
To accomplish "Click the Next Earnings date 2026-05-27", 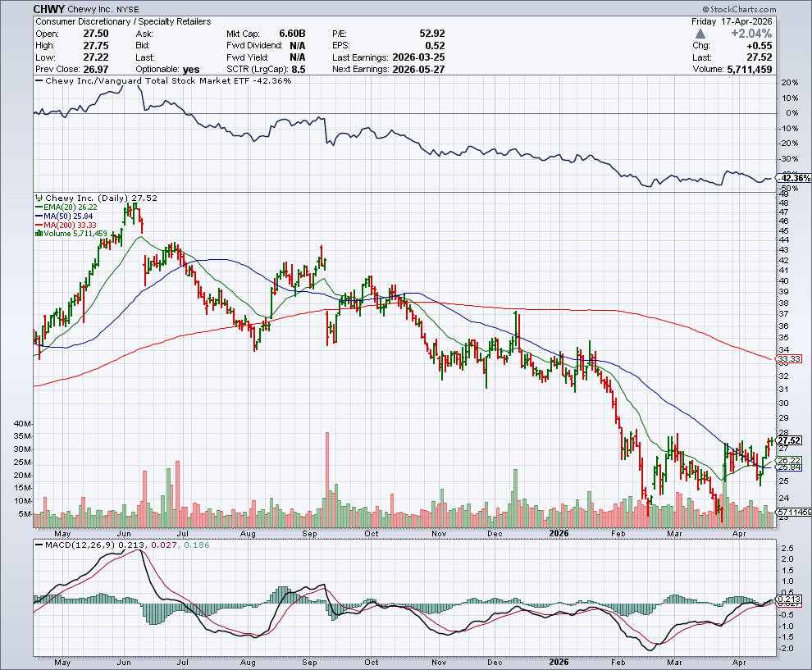I will (418, 70).
